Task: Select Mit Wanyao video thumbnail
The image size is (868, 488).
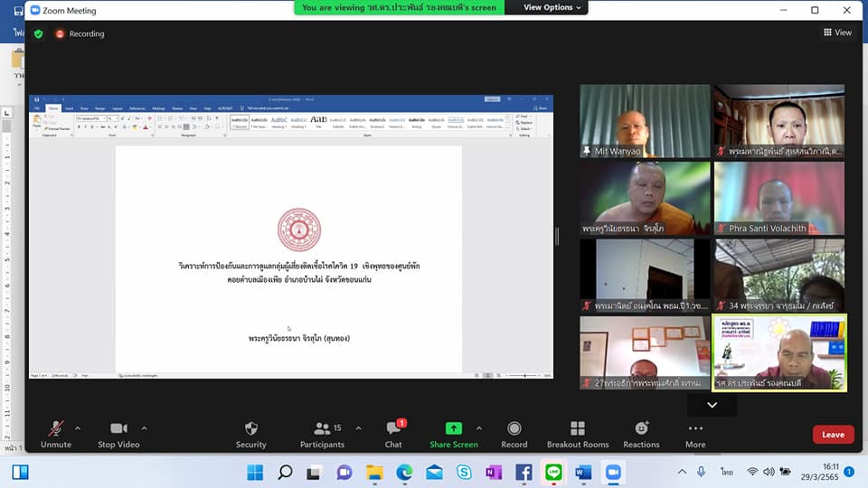Action: click(x=645, y=121)
